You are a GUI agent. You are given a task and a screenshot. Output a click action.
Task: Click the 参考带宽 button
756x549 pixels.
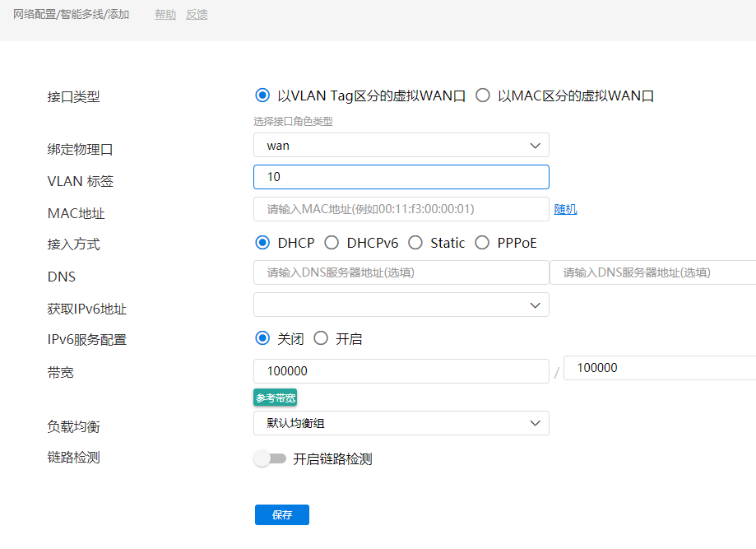pyautogui.click(x=275, y=398)
